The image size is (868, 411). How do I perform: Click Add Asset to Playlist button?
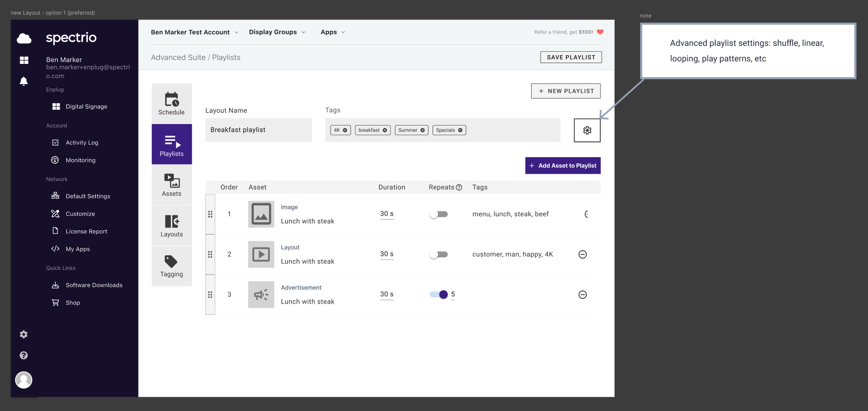[562, 165]
